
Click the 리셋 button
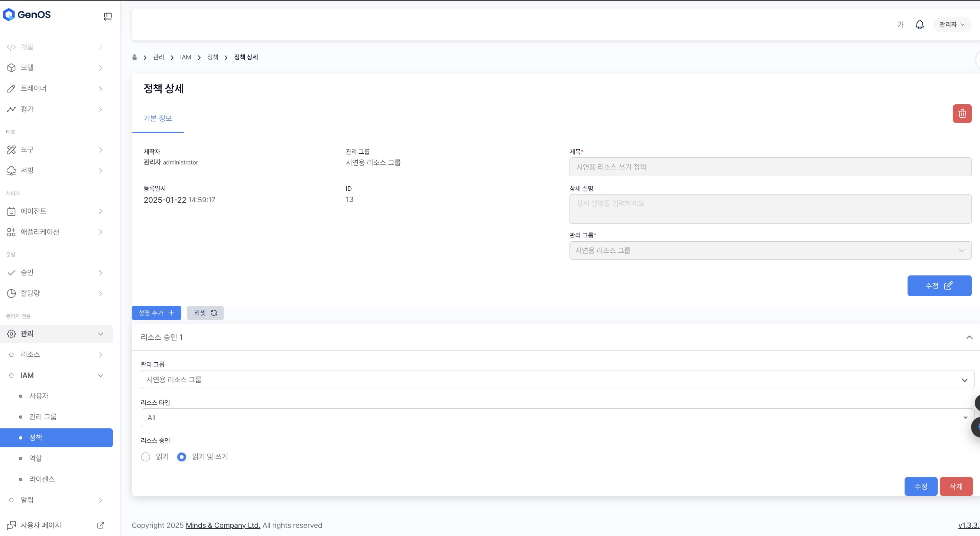click(205, 313)
